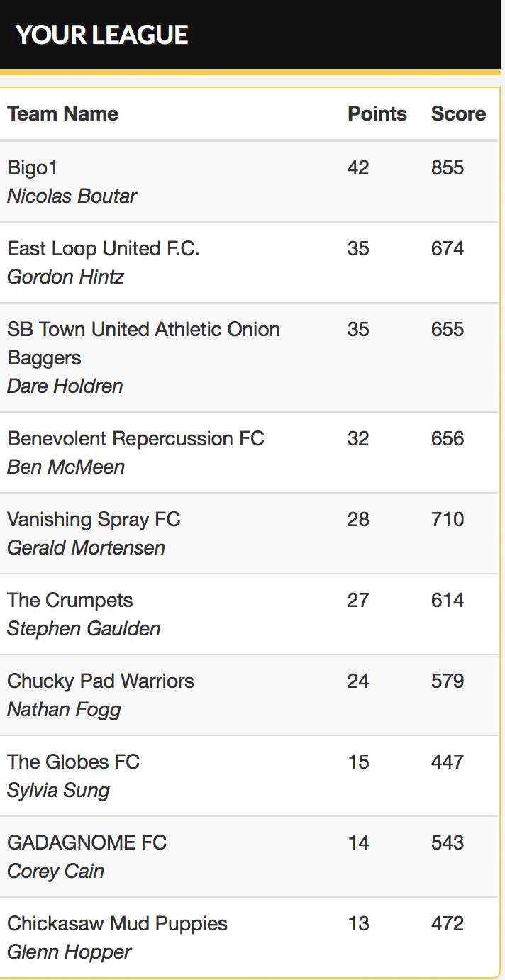Image resolution: width=505 pixels, height=980 pixels.
Task: Click the Points column header
Action: [x=377, y=113]
